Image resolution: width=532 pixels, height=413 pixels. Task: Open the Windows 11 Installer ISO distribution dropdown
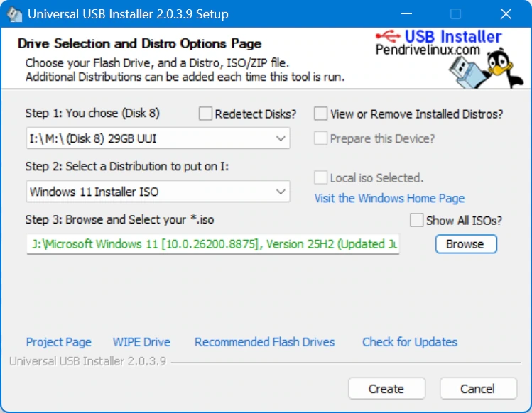(x=158, y=192)
